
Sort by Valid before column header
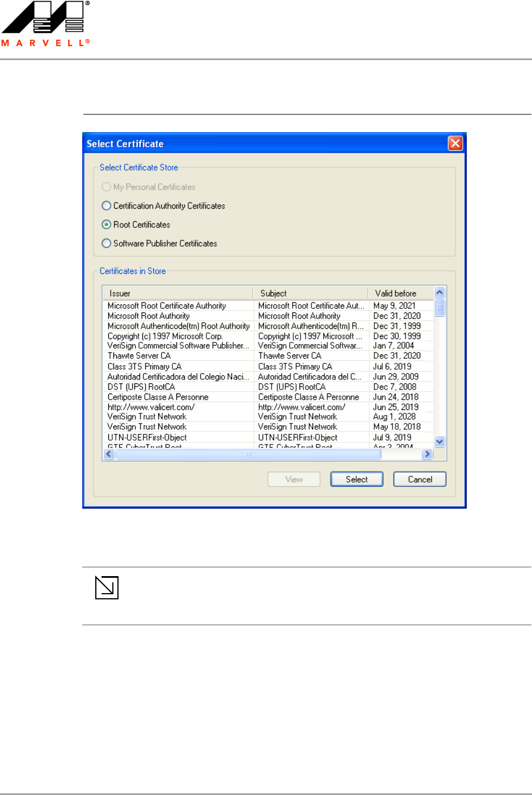[400, 293]
